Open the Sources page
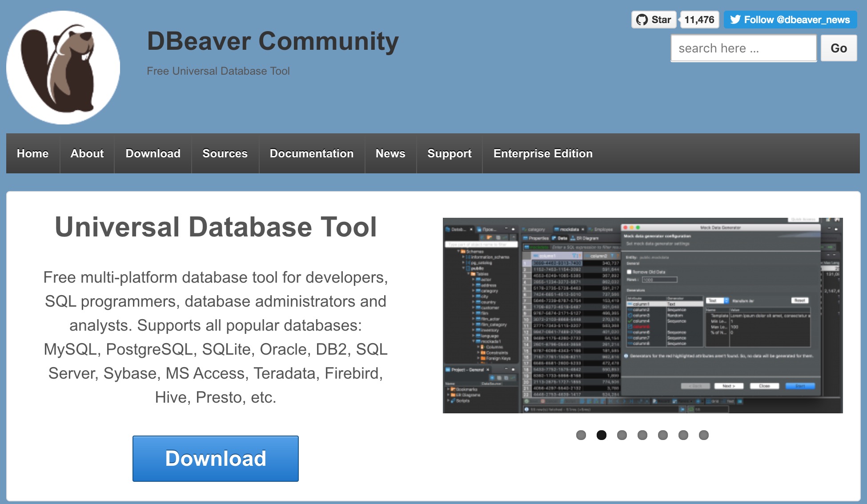Image resolution: width=867 pixels, height=504 pixels. coord(225,153)
